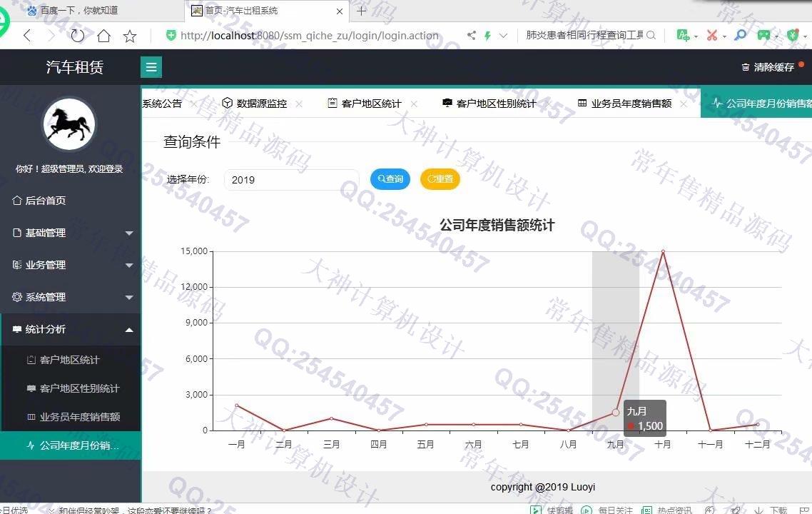Click the 基础管理 file icon
The height and width of the screenshot is (514, 812).
click(16, 233)
